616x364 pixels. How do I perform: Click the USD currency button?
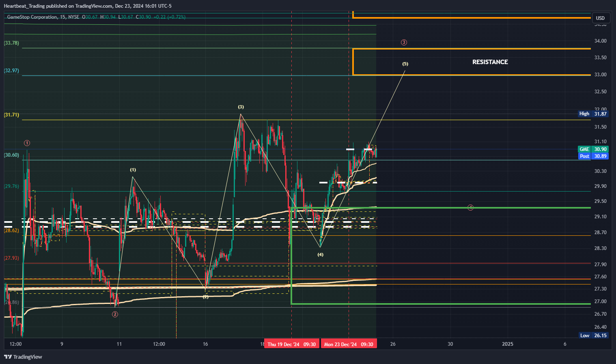click(600, 18)
